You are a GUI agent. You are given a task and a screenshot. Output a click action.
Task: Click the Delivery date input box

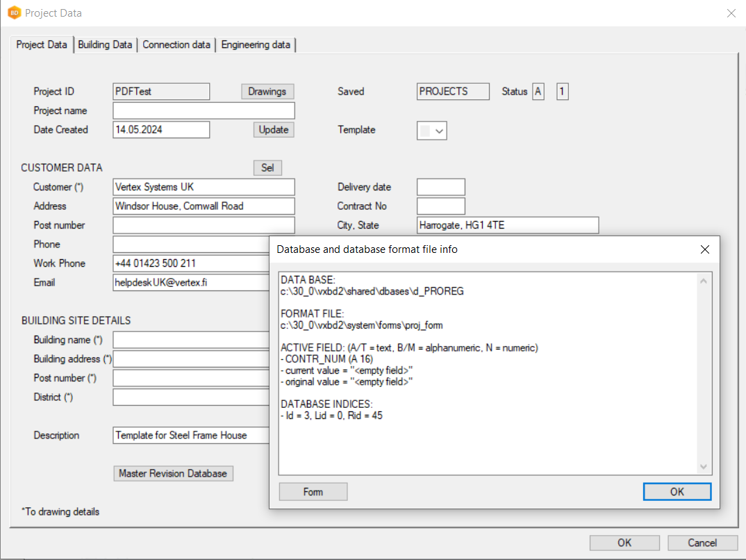440,186
